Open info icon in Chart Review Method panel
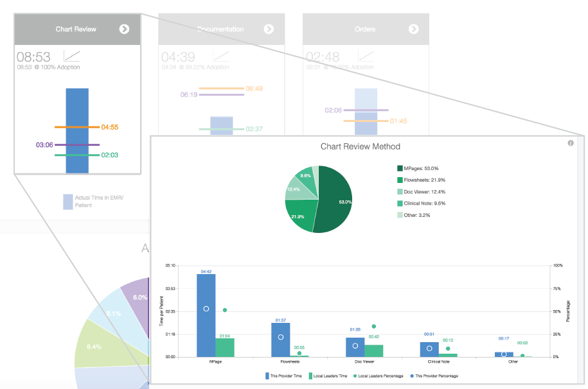This screenshot has height=389, width=588. click(x=571, y=143)
